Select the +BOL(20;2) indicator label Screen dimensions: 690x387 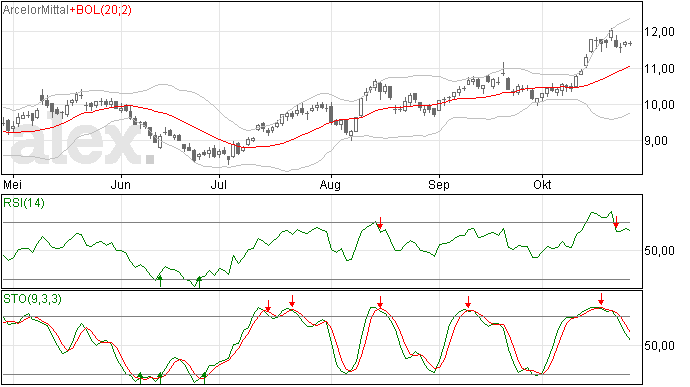pos(100,10)
